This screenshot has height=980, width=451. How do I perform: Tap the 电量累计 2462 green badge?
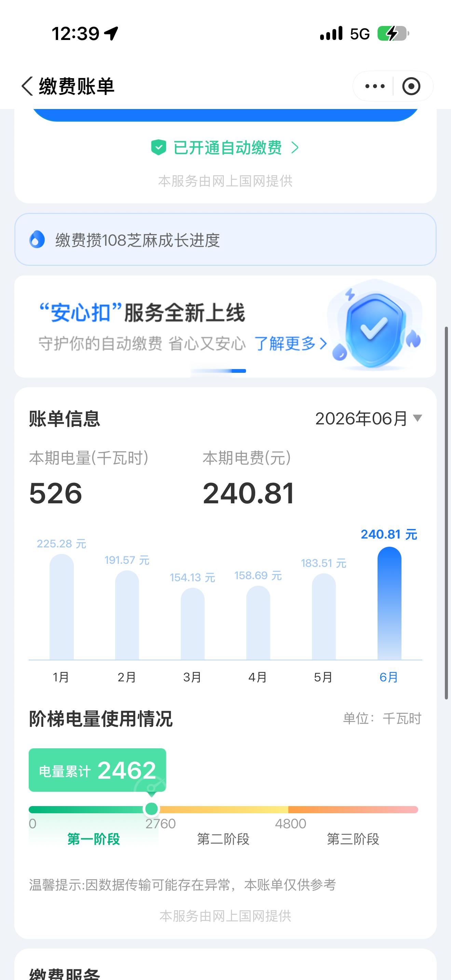coord(97,770)
